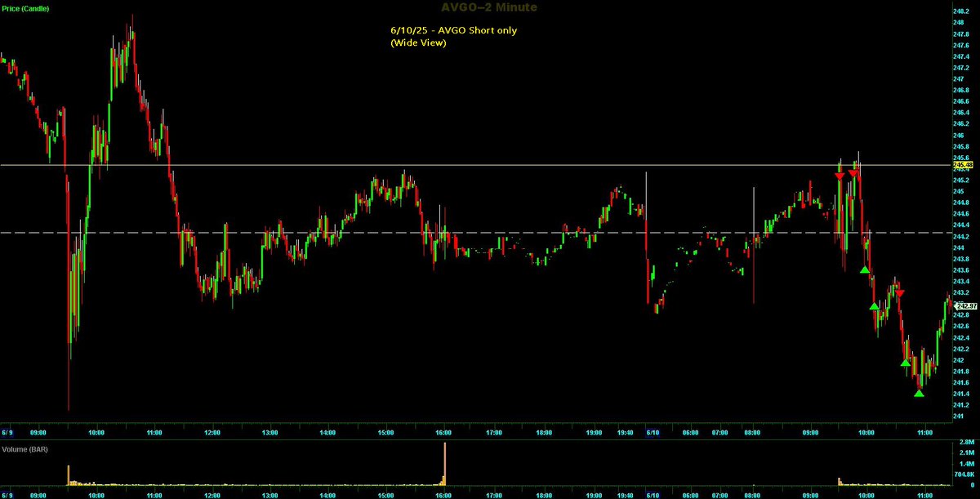Select the '(Wide View)' annotation line
980x499 pixels.
coord(417,42)
